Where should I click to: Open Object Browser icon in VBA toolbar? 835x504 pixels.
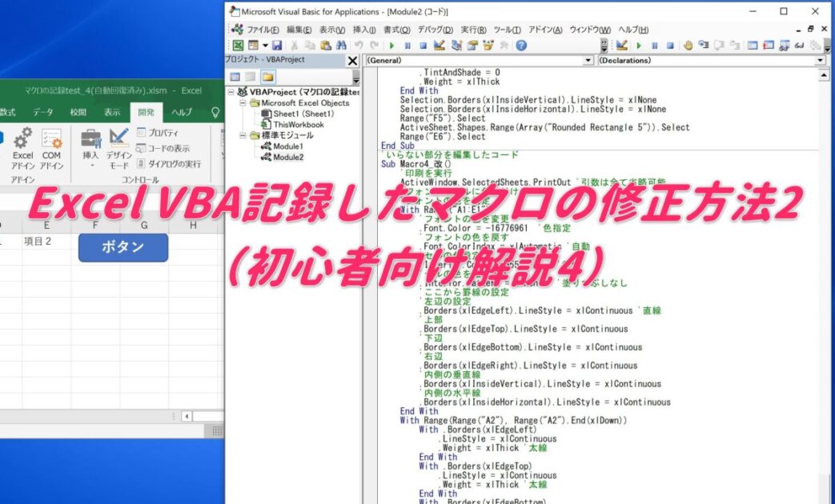(x=488, y=46)
